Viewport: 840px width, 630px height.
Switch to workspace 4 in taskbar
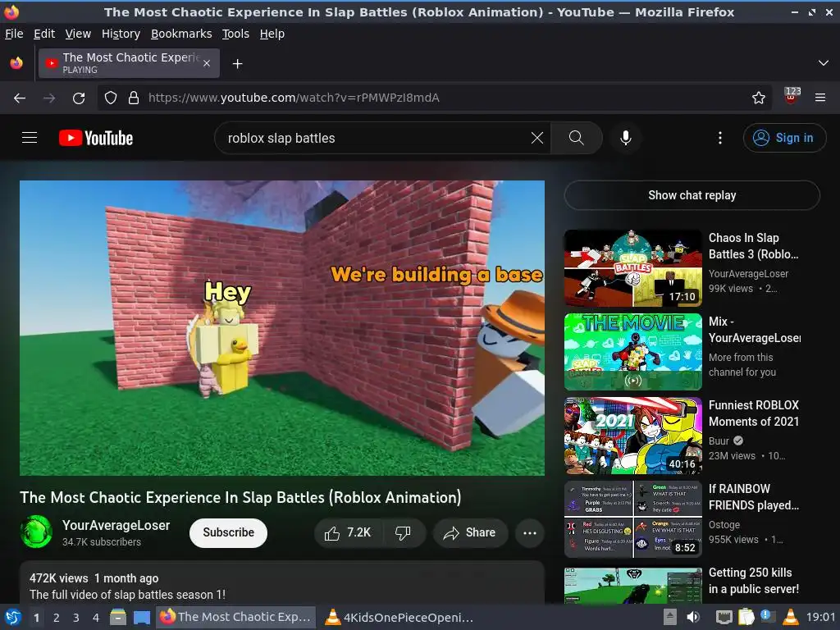point(96,617)
